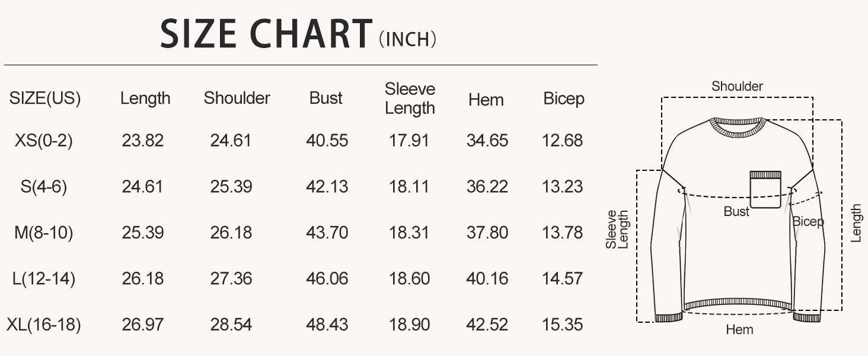Click the M(8-10) size row label
The width and height of the screenshot is (868, 356).
click(44, 233)
